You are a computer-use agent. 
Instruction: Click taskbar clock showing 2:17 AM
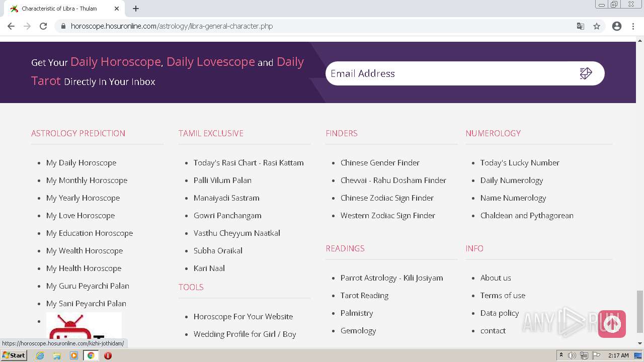618,355
